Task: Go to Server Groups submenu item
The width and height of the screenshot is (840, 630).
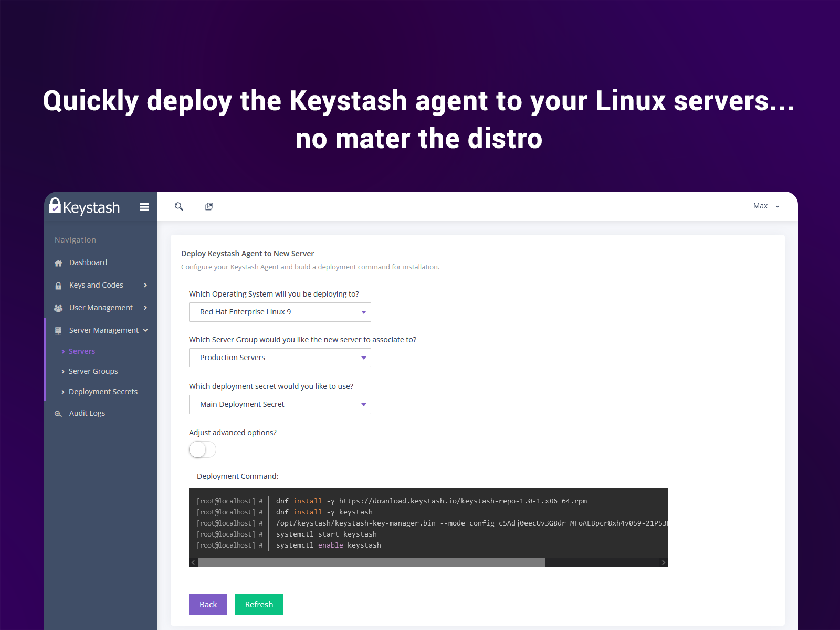Action: tap(93, 371)
